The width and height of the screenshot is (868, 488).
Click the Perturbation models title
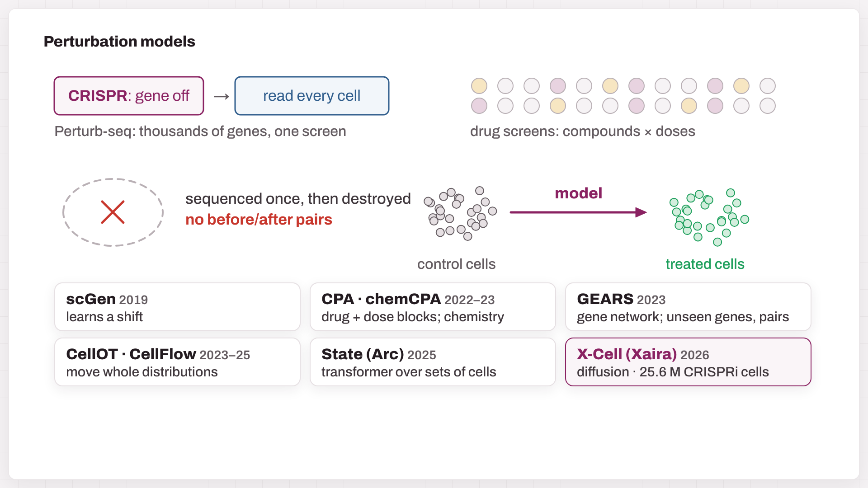(x=119, y=42)
